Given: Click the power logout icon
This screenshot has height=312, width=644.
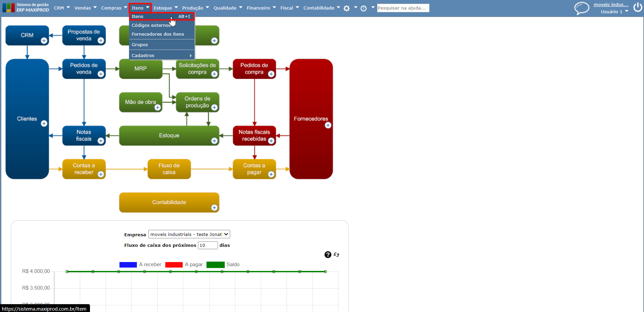Looking at the screenshot, I should (x=638, y=7).
